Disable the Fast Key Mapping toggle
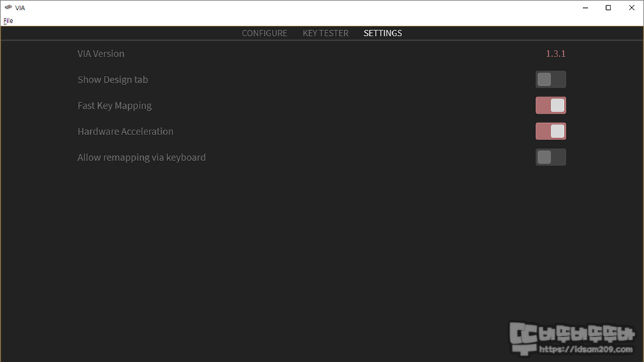This screenshot has width=644, height=362. point(550,105)
